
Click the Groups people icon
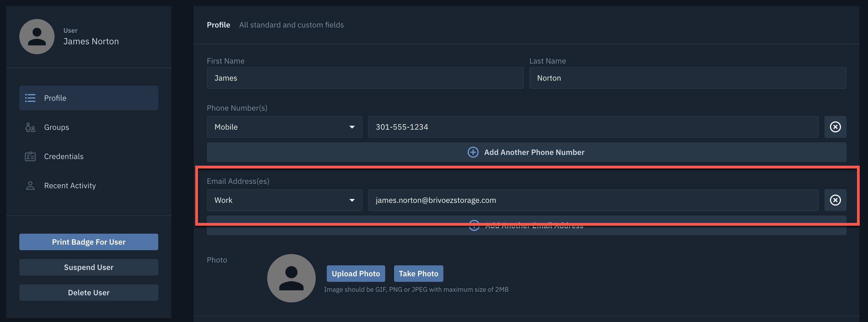click(x=30, y=127)
